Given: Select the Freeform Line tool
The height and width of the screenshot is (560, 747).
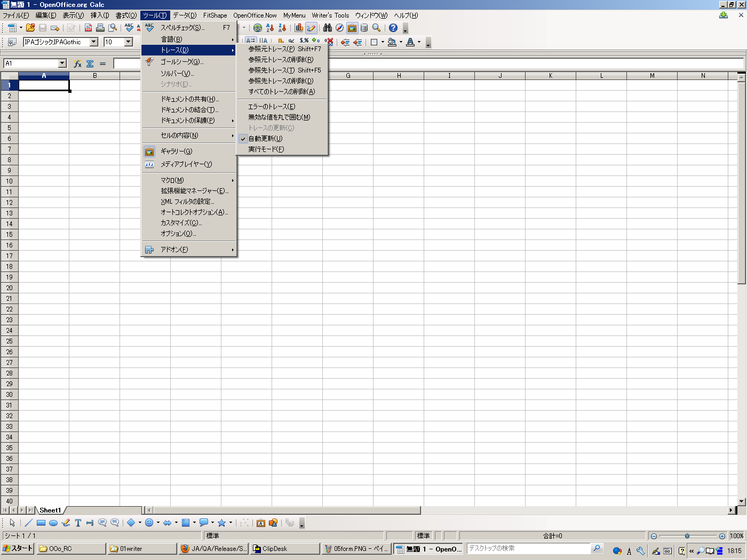Looking at the screenshot, I should click(66, 523).
